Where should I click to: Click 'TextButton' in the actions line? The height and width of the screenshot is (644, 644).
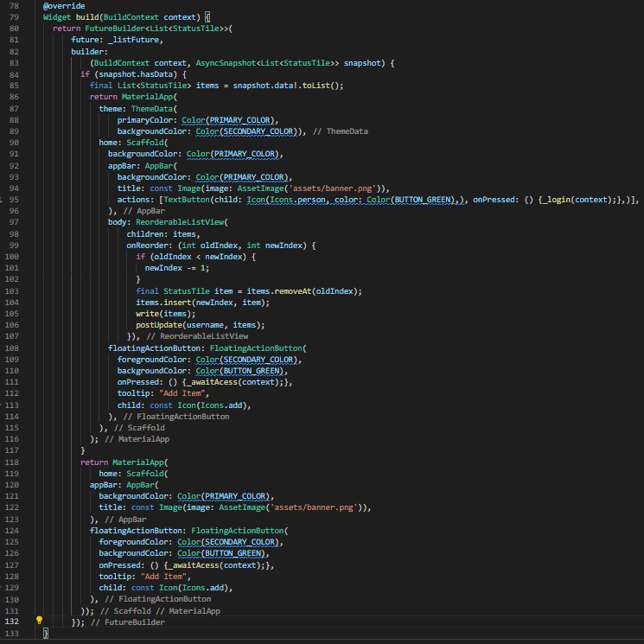(x=187, y=200)
